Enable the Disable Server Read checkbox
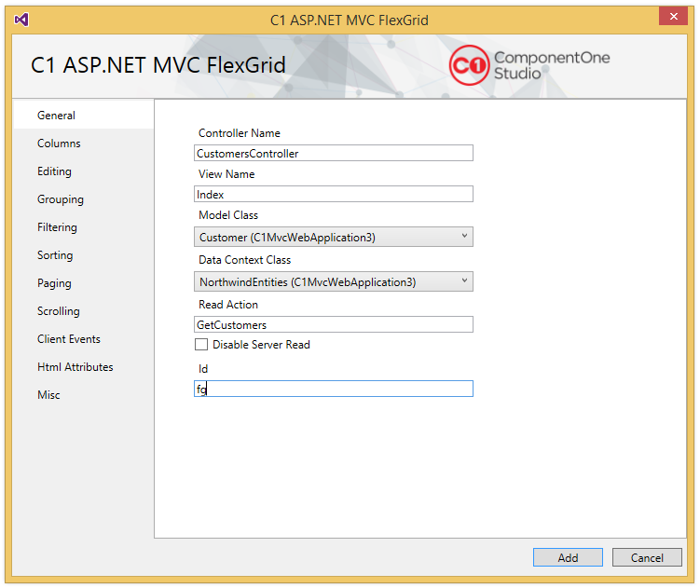Image resolution: width=700 pixels, height=588 pixels. [x=201, y=345]
